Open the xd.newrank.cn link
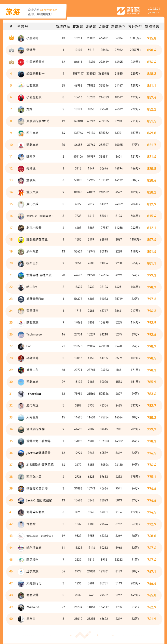 coord(48,10)
